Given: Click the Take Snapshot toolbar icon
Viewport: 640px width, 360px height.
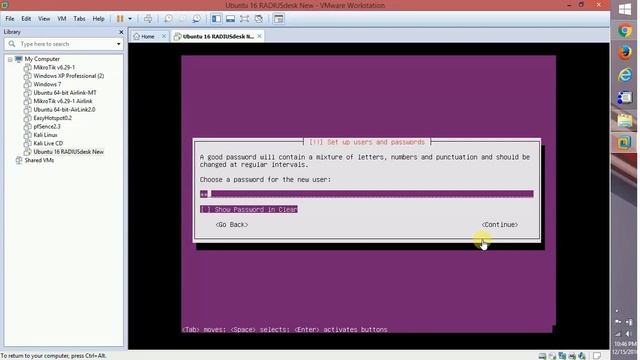Looking at the screenshot, I should [x=168, y=19].
